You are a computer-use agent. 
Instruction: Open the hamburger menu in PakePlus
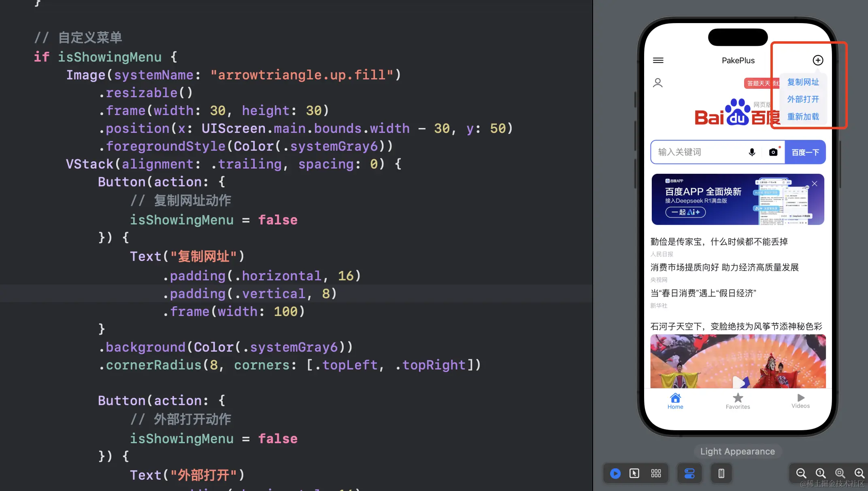(x=658, y=60)
